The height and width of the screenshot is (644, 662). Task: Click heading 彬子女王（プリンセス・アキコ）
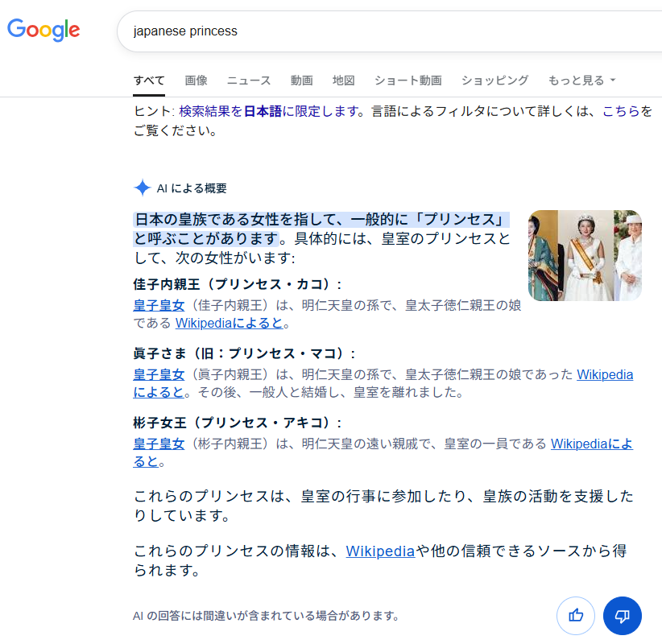[x=238, y=423]
